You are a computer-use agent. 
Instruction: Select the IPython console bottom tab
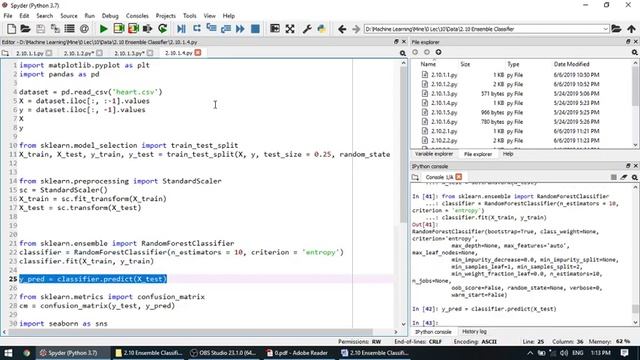coord(433,332)
